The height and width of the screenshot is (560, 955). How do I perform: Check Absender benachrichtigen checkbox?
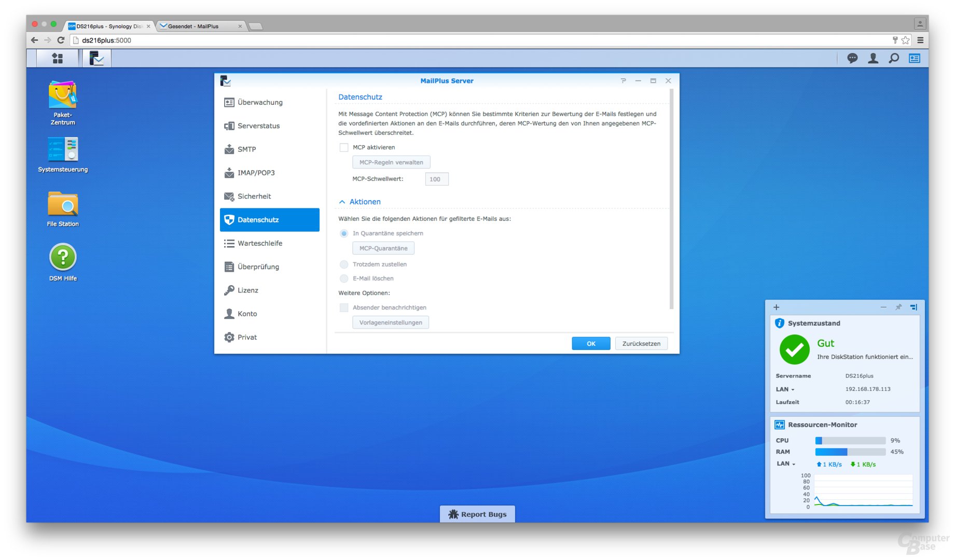[x=344, y=307]
